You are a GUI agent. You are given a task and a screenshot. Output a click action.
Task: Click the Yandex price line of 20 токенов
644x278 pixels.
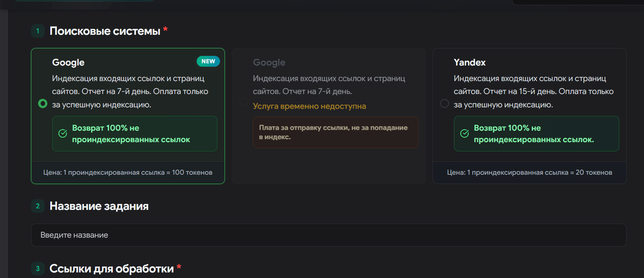pyautogui.click(x=529, y=173)
